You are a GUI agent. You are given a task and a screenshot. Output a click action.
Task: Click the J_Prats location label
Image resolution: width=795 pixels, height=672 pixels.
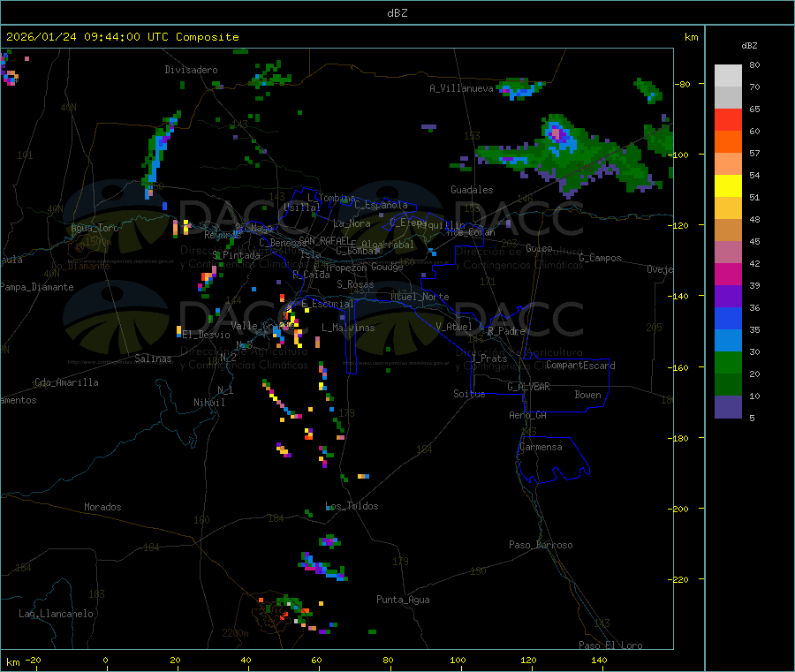pyautogui.click(x=489, y=359)
